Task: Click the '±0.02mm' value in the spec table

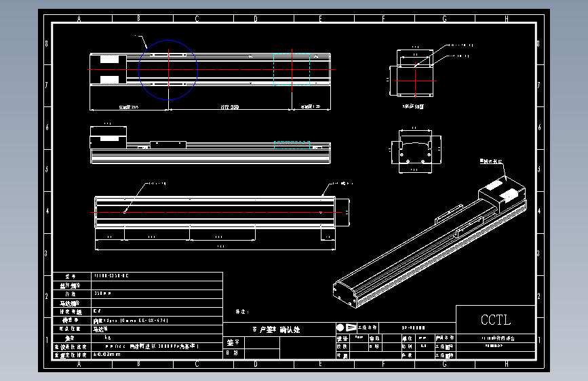Action: click(x=107, y=355)
